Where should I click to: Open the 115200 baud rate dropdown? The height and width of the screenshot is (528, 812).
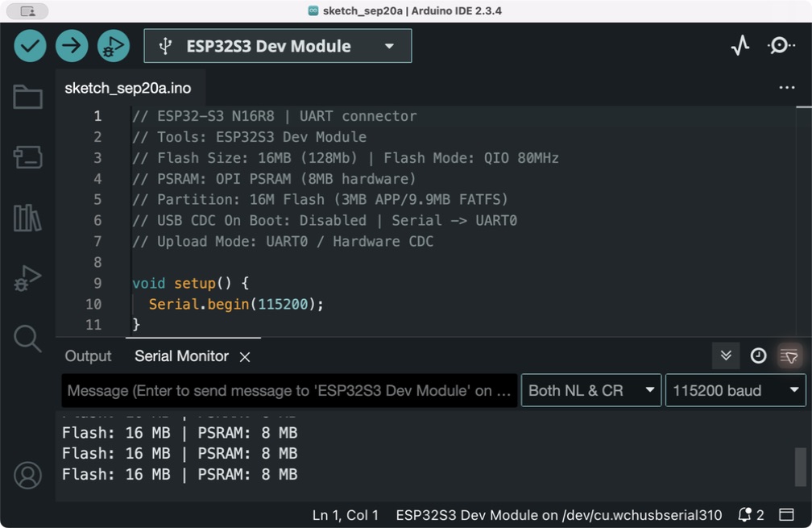point(735,390)
